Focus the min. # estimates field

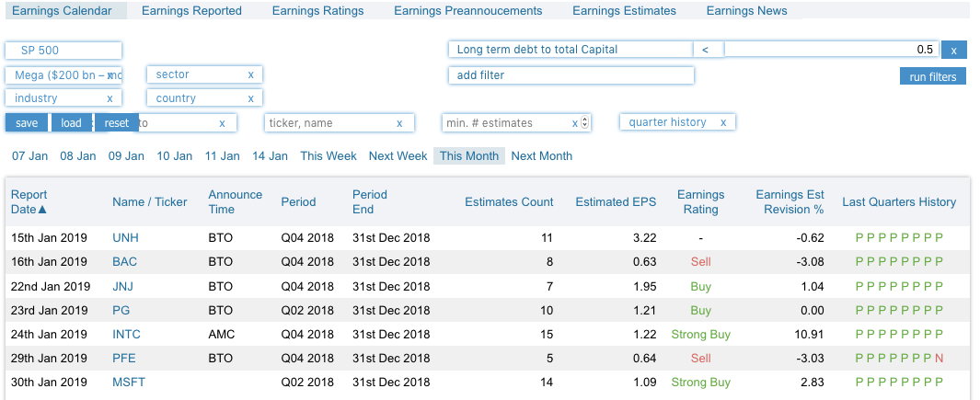[x=516, y=123]
